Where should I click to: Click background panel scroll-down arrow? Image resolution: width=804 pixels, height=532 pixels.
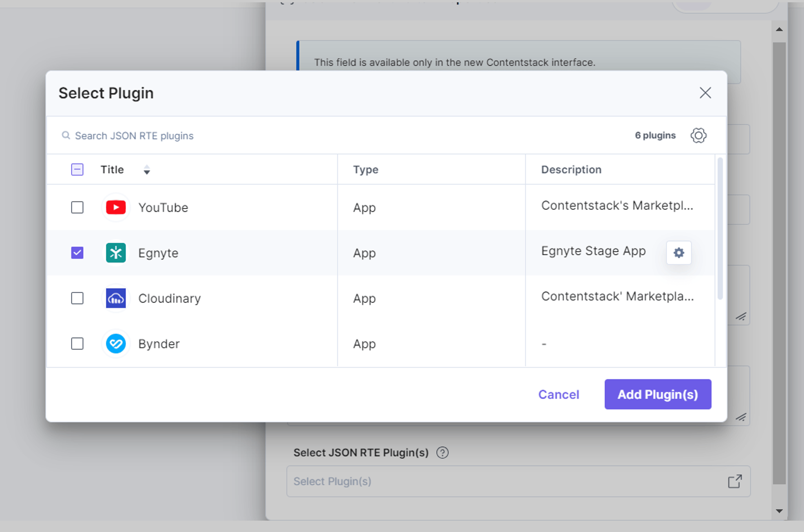click(779, 511)
